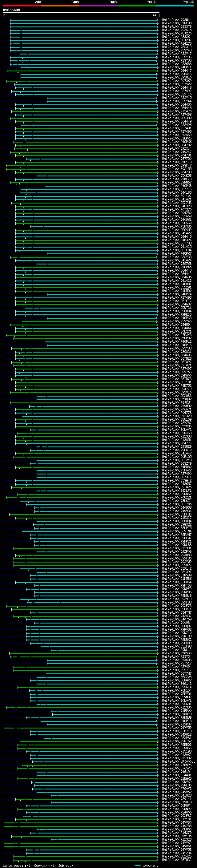Select the UniRef100_A2SY36 hit label
Viewport: 197px width, 868px height.
(x=177, y=57)
